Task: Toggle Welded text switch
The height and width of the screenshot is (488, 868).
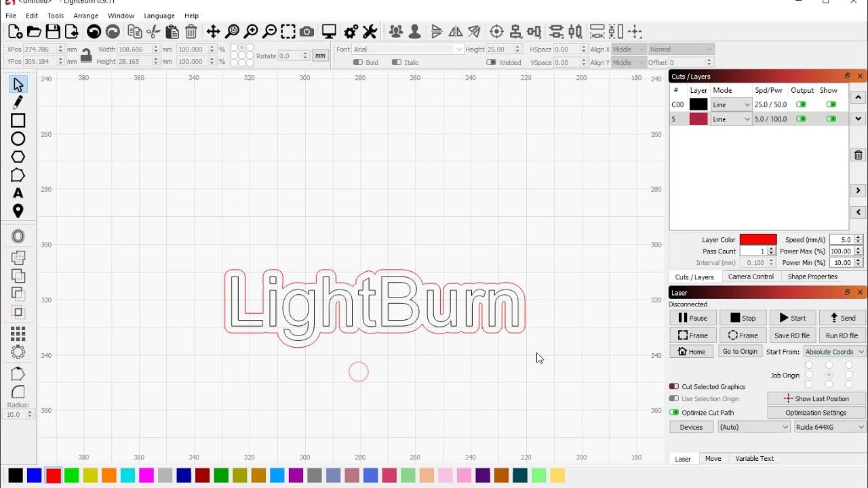Action: click(x=492, y=62)
